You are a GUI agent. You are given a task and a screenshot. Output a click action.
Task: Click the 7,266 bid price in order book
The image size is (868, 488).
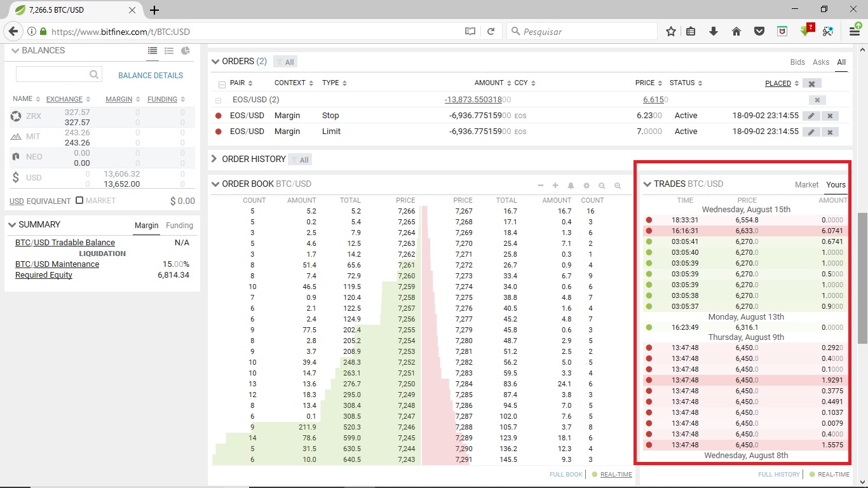tap(406, 211)
